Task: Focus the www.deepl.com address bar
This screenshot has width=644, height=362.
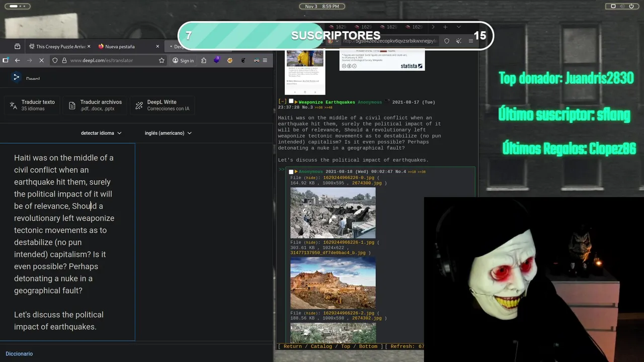Action: (x=110, y=60)
